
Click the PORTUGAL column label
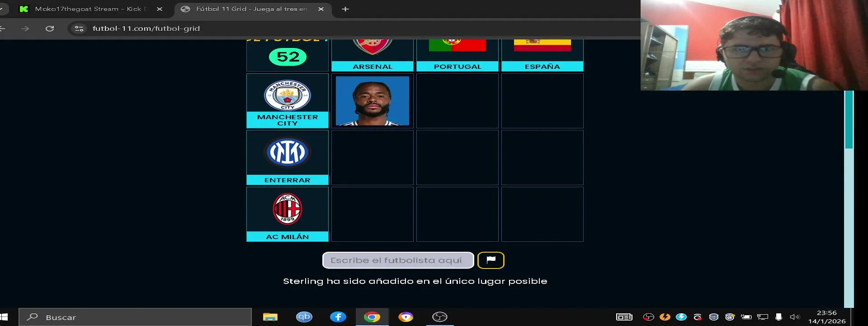[458, 67]
